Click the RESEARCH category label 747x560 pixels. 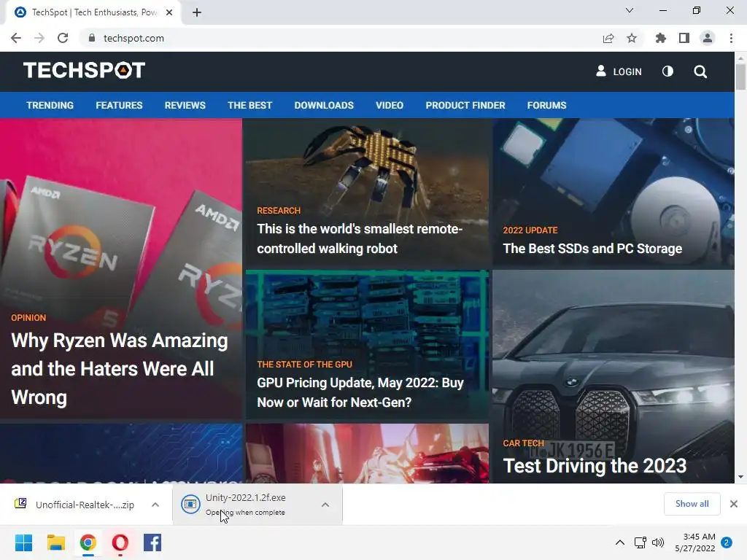point(279,211)
